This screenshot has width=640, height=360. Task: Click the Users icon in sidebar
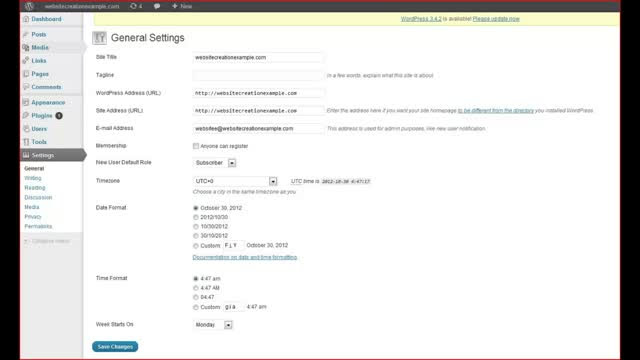pyautogui.click(x=26, y=129)
